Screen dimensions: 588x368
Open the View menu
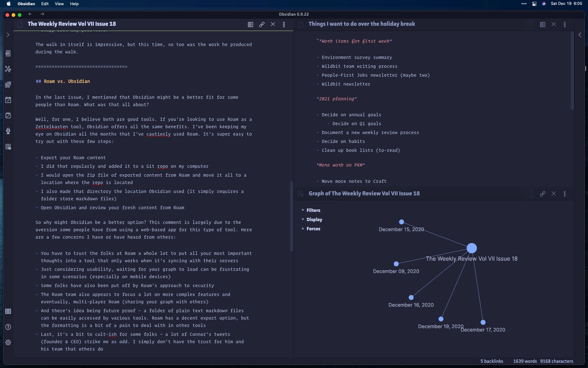(x=59, y=4)
